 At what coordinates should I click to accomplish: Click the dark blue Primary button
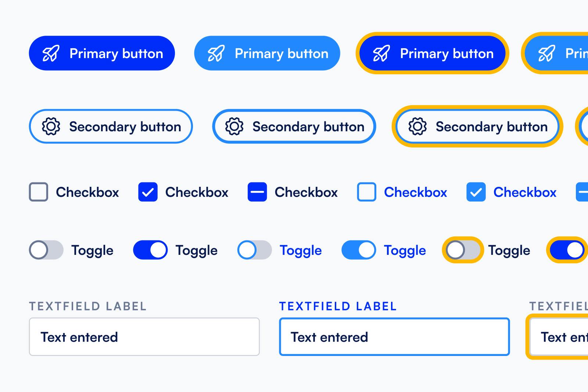(102, 53)
